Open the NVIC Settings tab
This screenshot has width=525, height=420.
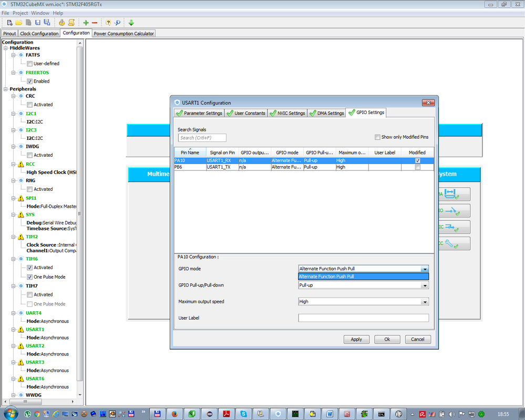(x=287, y=113)
